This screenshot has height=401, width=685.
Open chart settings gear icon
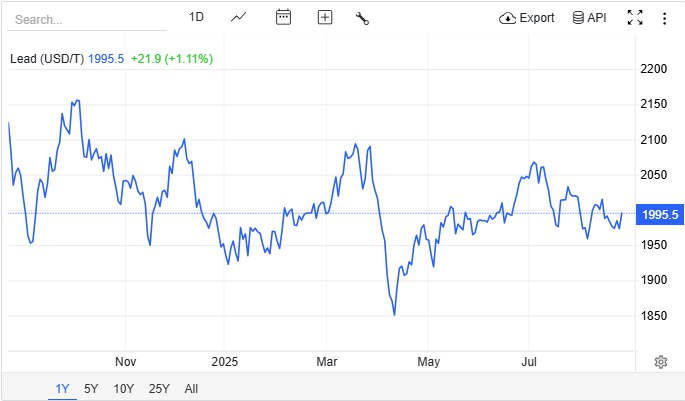click(x=660, y=361)
